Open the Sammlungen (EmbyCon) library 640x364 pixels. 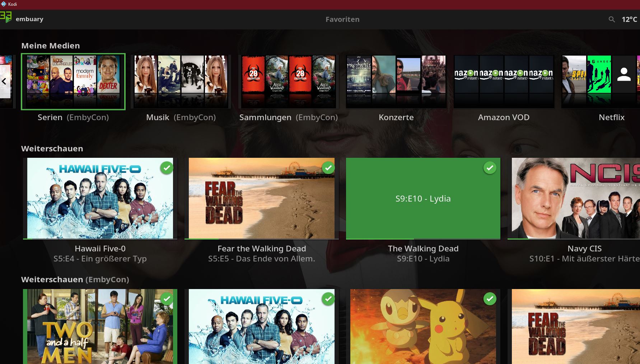289,81
